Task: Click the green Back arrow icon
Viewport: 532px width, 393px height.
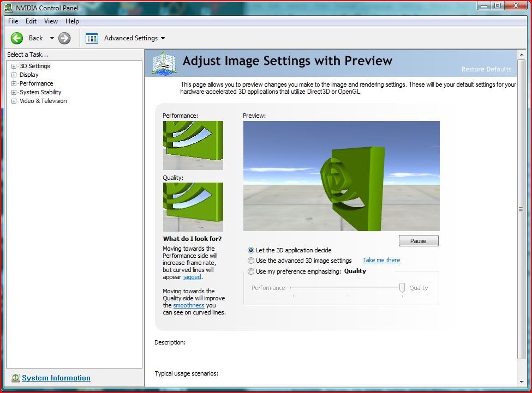Action: pos(16,38)
